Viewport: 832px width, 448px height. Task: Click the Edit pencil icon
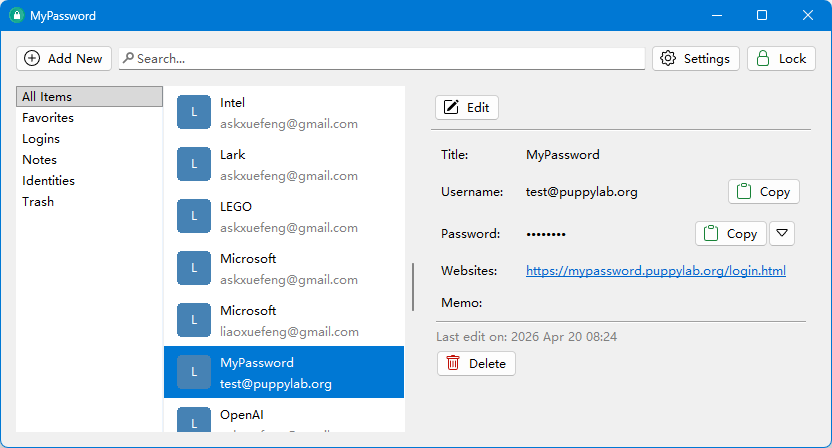452,107
